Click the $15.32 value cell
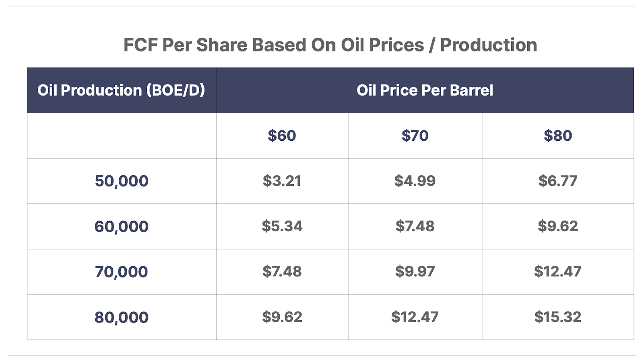644x362 pixels. (x=558, y=317)
